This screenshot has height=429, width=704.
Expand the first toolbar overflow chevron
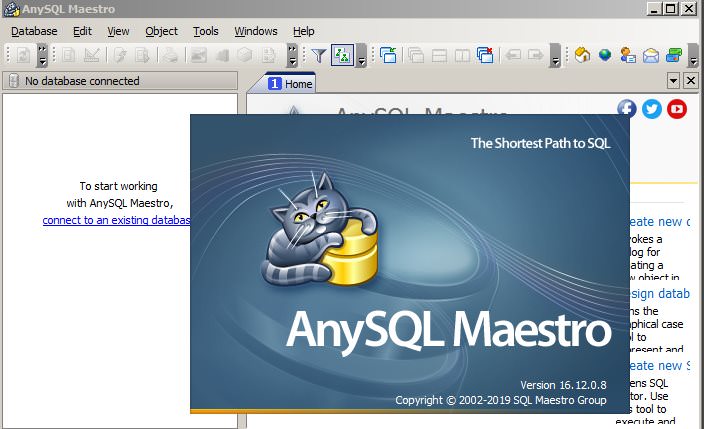click(x=42, y=55)
